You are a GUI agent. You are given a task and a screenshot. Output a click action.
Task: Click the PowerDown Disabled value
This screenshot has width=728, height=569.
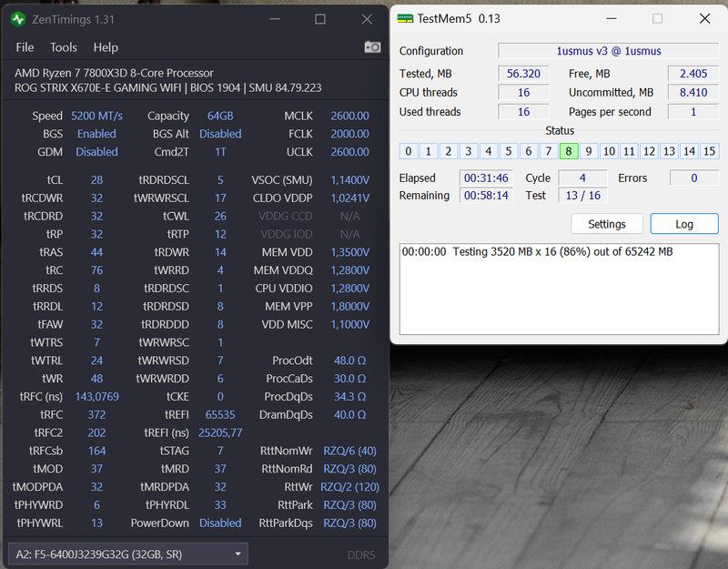[x=220, y=523]
